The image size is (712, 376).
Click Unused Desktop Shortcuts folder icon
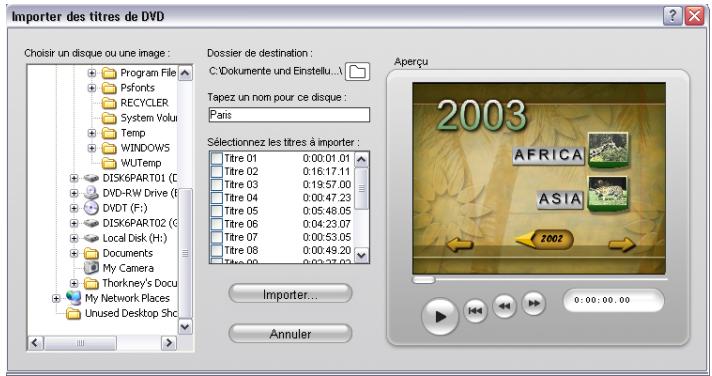pos(74,313)
